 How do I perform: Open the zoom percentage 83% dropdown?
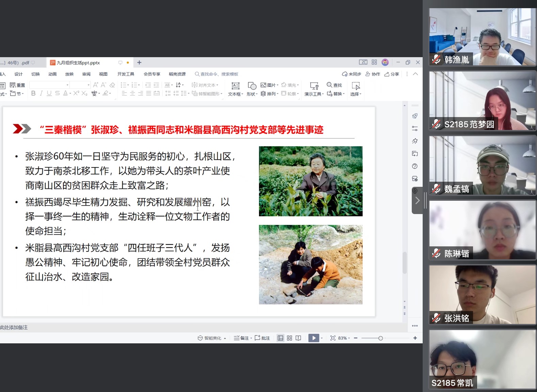(344, 338)
